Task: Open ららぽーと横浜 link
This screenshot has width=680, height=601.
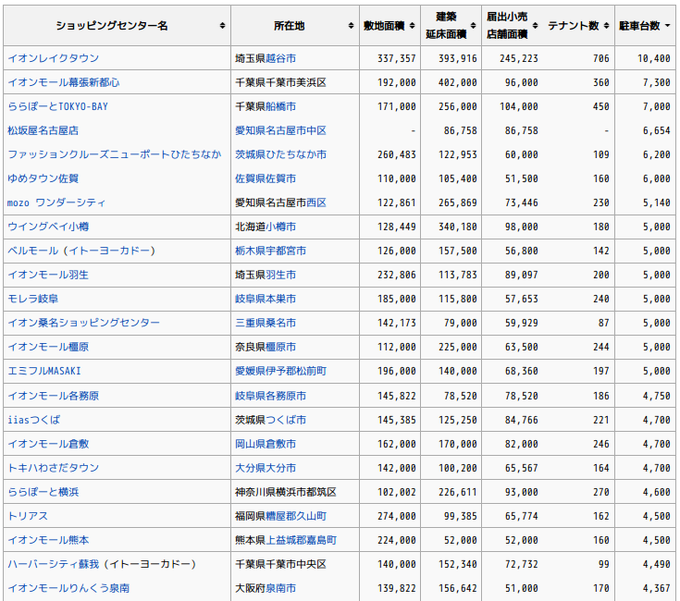Action: tap(43, 492)
